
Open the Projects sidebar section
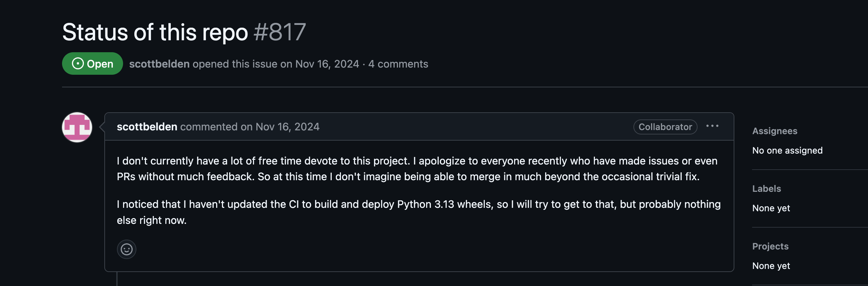click(x=770, y=246)
